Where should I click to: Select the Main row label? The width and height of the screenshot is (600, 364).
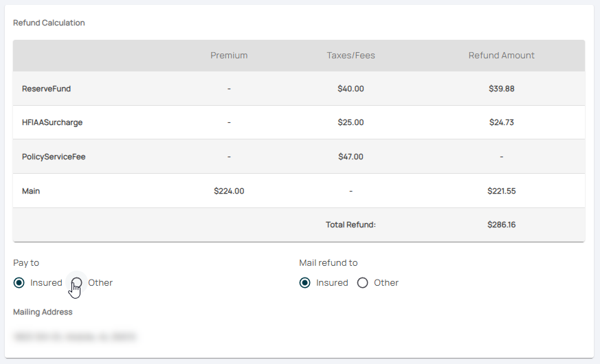tap(31, 191)
